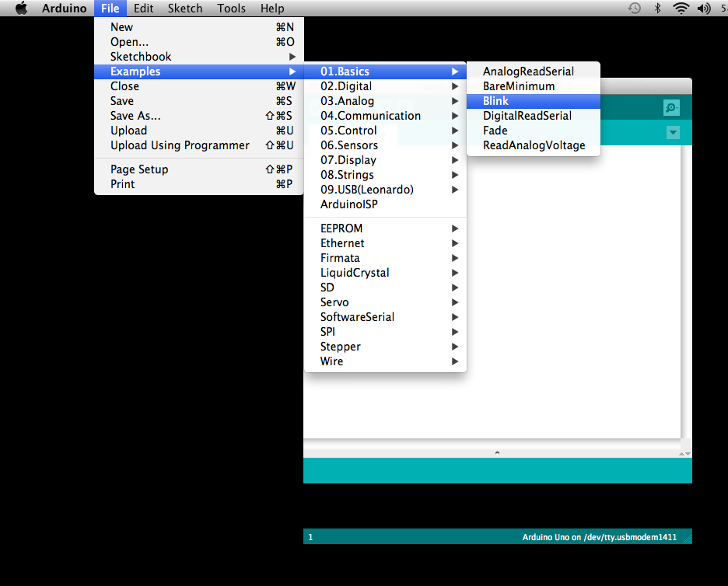The image size is (728, 586).
Task: Expand the Sketchbook submenu
Action: click(x=140, y=56)
